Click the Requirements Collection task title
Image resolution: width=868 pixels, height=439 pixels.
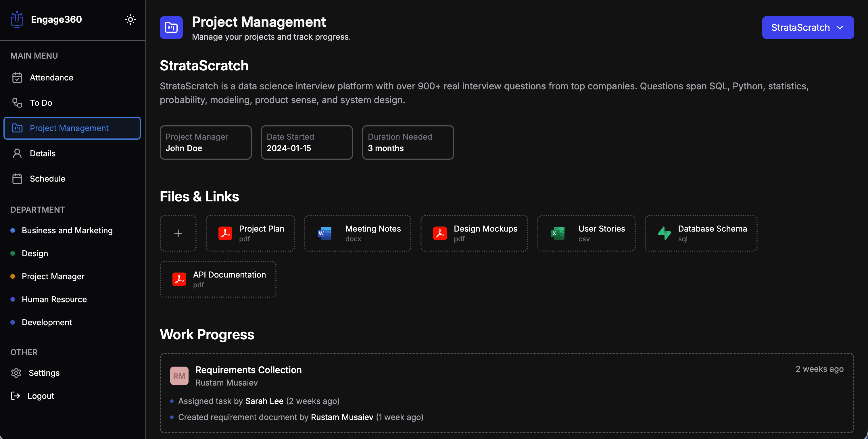pos(248,370)
